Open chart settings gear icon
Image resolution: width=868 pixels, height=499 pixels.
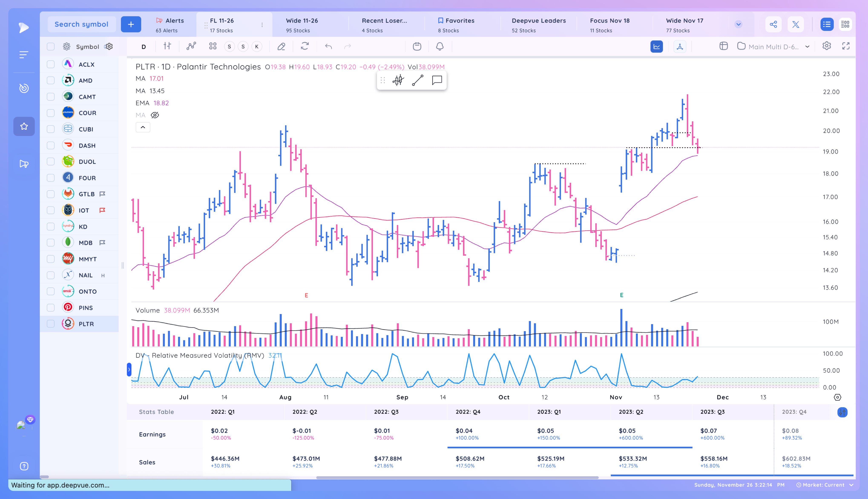pyautogui.click(x=826, y=46)
